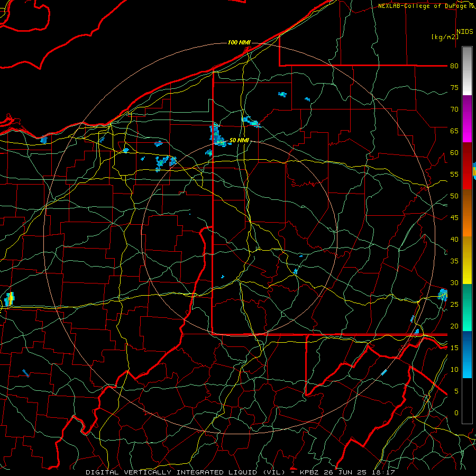Screen dimensions: 476x476
Task: Click the yellow-cored storm cell at left edge
Action: 10,299
